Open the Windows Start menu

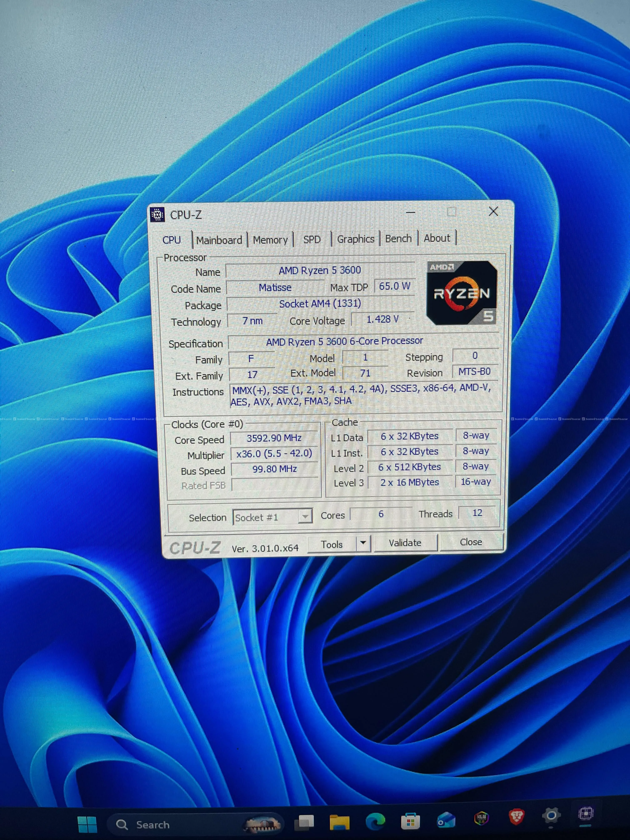coord(87,824)
